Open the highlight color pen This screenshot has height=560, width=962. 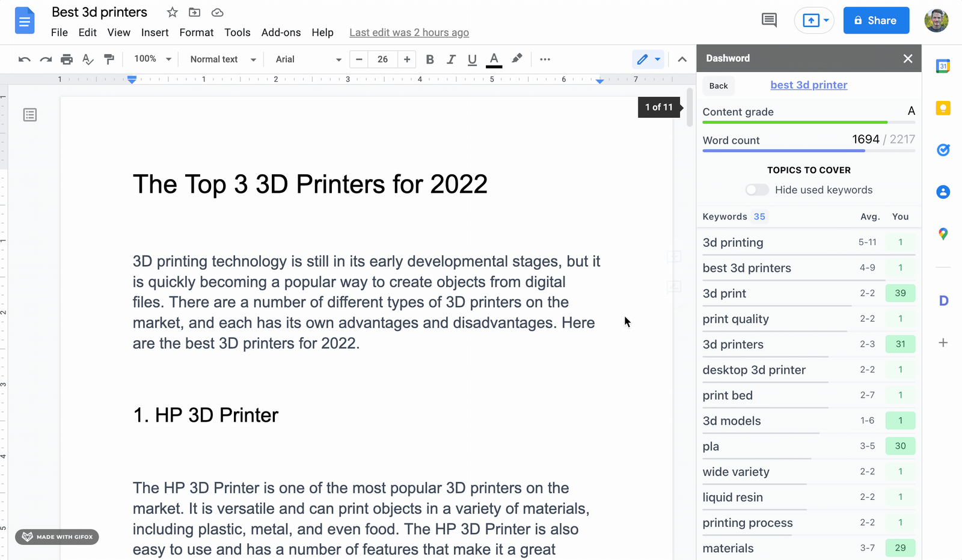tap(516, 59)
